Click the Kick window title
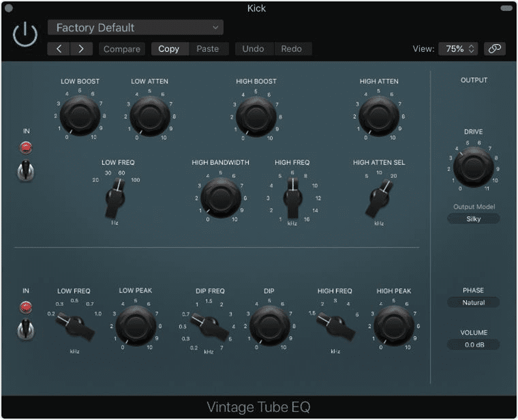This screenshot has width=518, height=420. tap(256, 8)
